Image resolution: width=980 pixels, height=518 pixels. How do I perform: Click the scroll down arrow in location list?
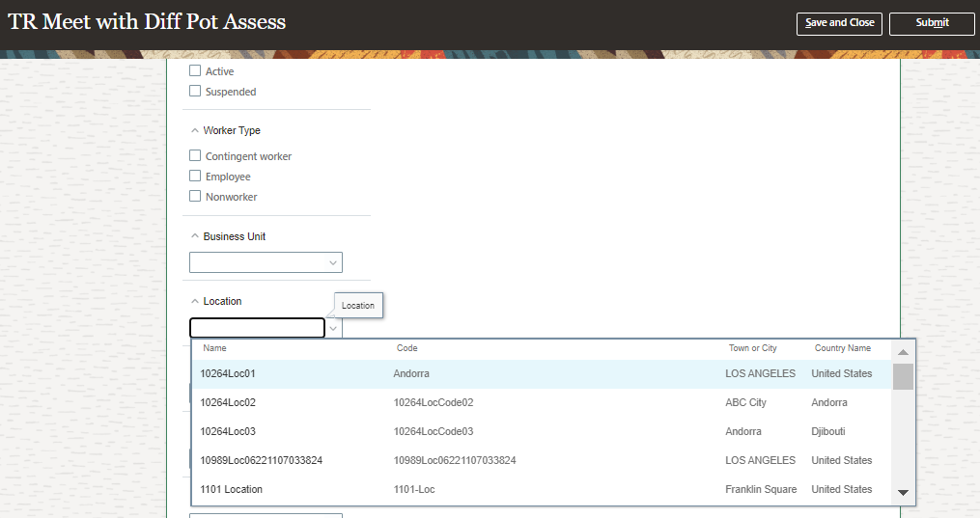(903, 492)
